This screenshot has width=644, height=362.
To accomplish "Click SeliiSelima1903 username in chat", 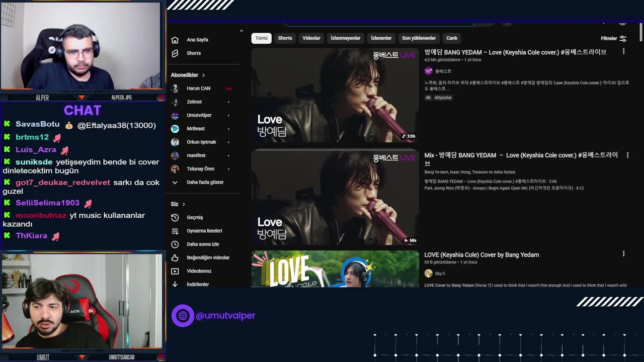I will 47,203.
